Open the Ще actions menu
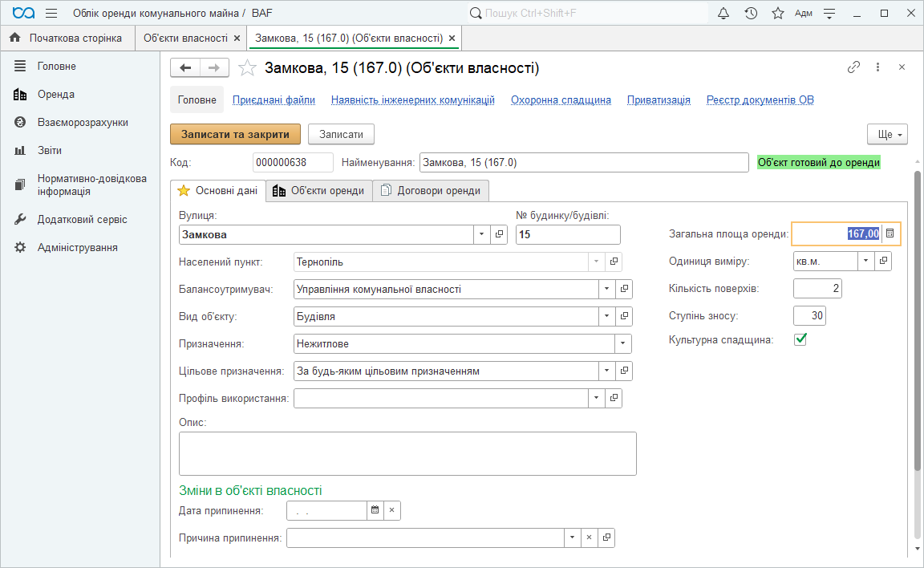 tap(887, 134)
